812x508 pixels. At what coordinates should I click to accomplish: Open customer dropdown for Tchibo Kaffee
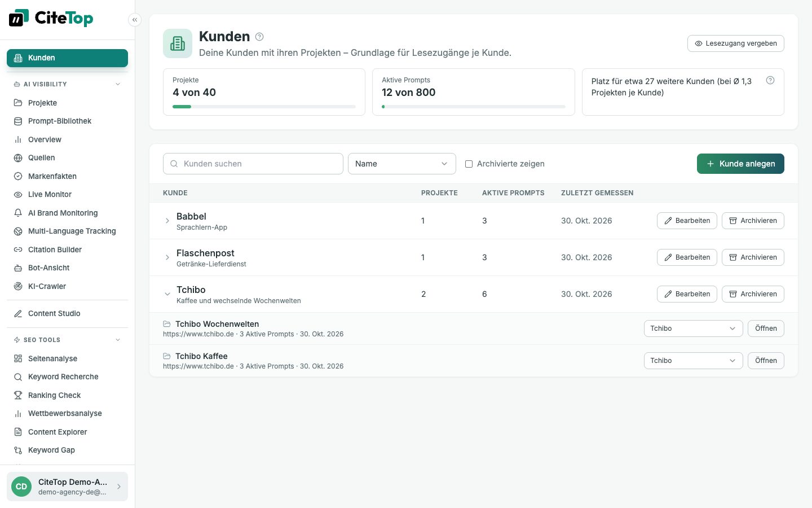(693, 361)
